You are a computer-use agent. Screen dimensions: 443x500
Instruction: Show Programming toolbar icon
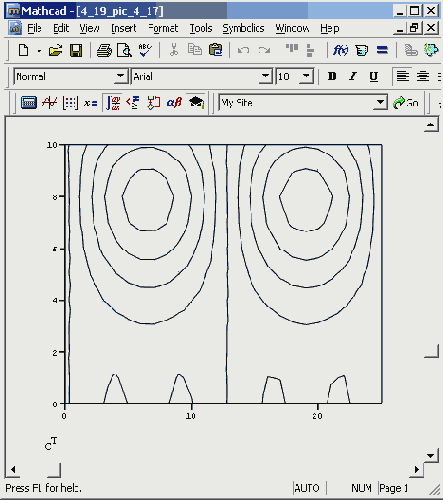tap(154, 103)
